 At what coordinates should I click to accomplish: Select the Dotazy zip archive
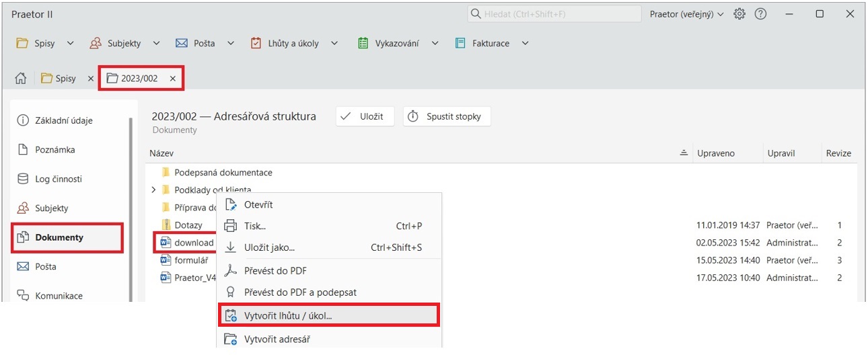(x=181, y=225)
